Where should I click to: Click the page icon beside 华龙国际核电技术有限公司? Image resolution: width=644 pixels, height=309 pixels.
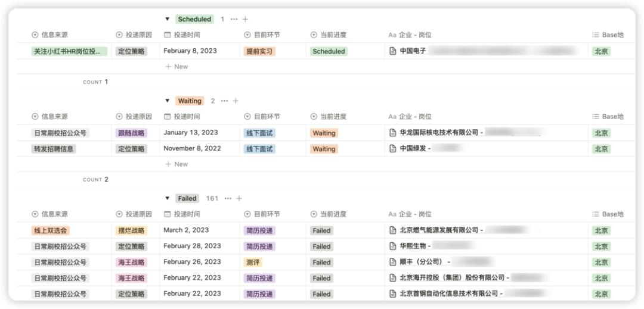[x=392, y=133]
